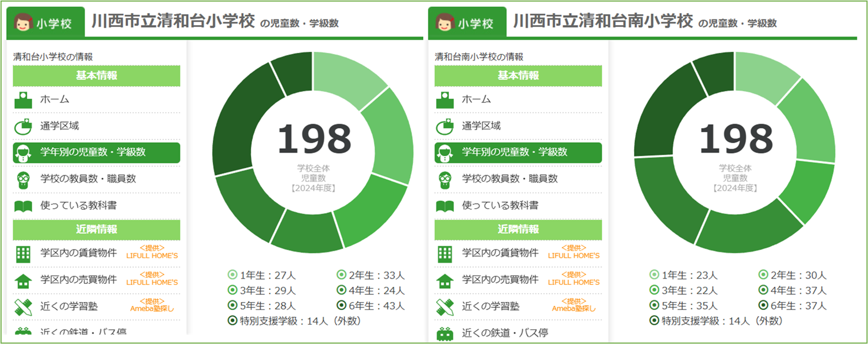The image size is (868, 344).
Task: Click the house icon beside 学区内の売買物件 for 清和台南小学校
Action: click(x=445, y=281)
